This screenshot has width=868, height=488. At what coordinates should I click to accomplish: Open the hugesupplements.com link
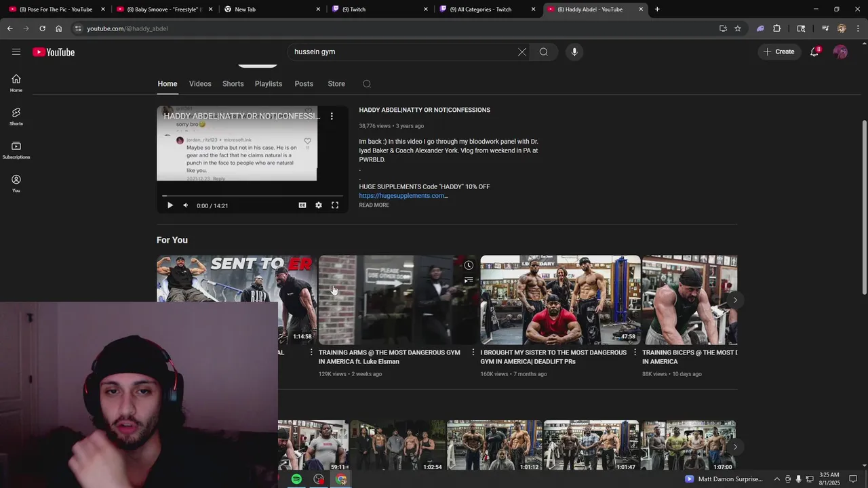[x=403, y=196]
